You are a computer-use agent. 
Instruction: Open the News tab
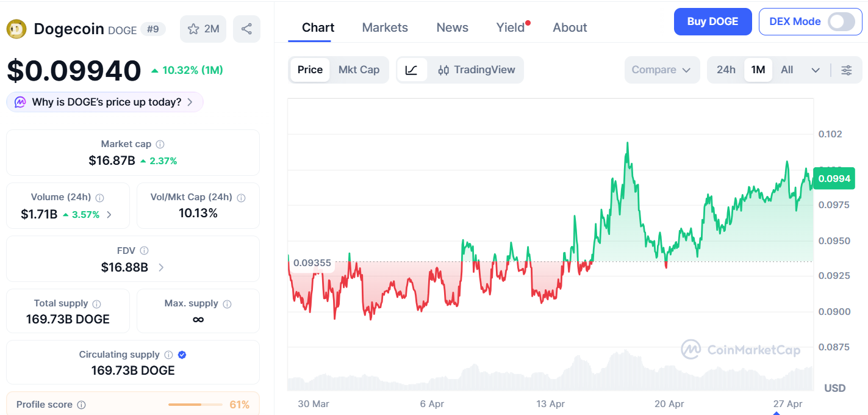pyautogui.click(x=453, y=27)
